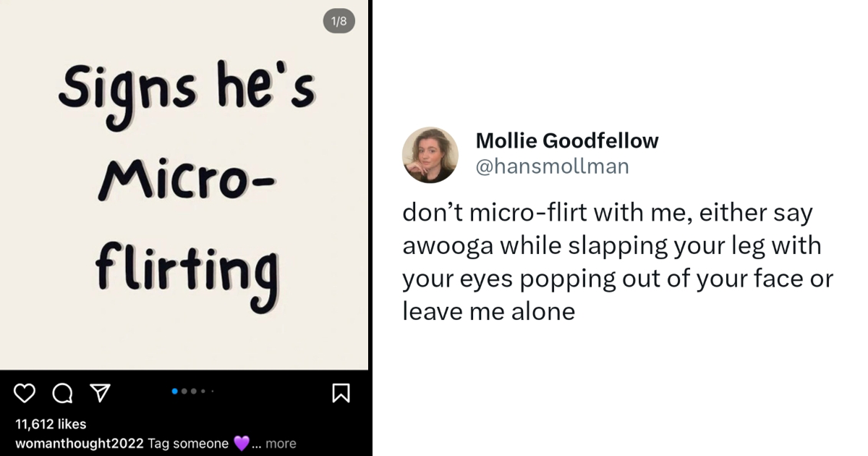Jump to the fourth carousel dot
The width and height of the screenshot is (868, 456).
click(203, 391)
